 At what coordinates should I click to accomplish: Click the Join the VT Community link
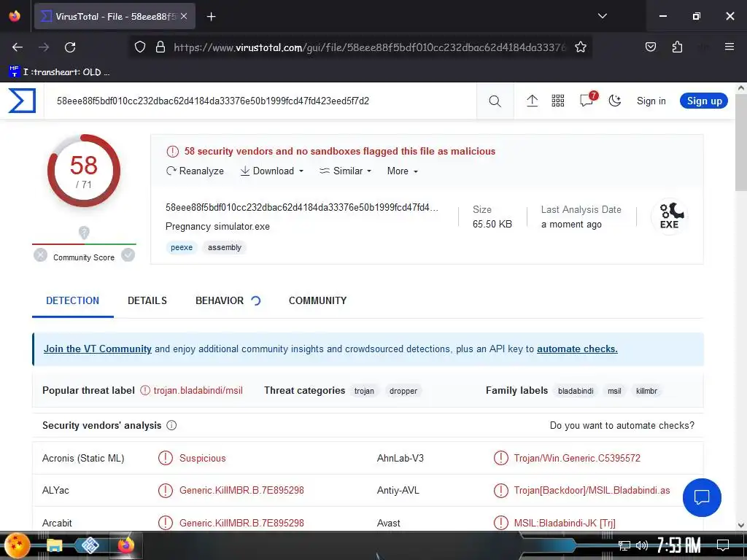click(98, 349)
